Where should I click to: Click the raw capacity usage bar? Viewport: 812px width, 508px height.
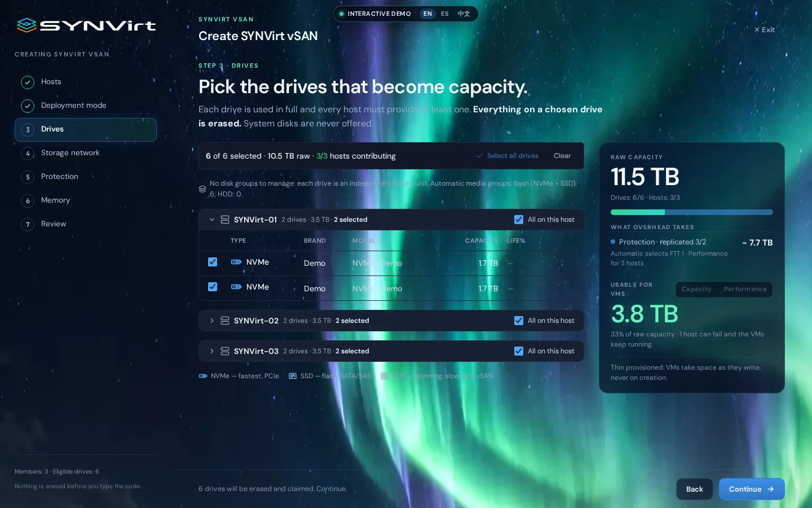692,212
